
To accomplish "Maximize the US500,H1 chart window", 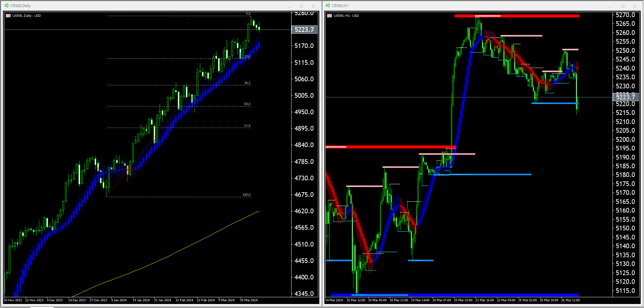I will 623,6.
